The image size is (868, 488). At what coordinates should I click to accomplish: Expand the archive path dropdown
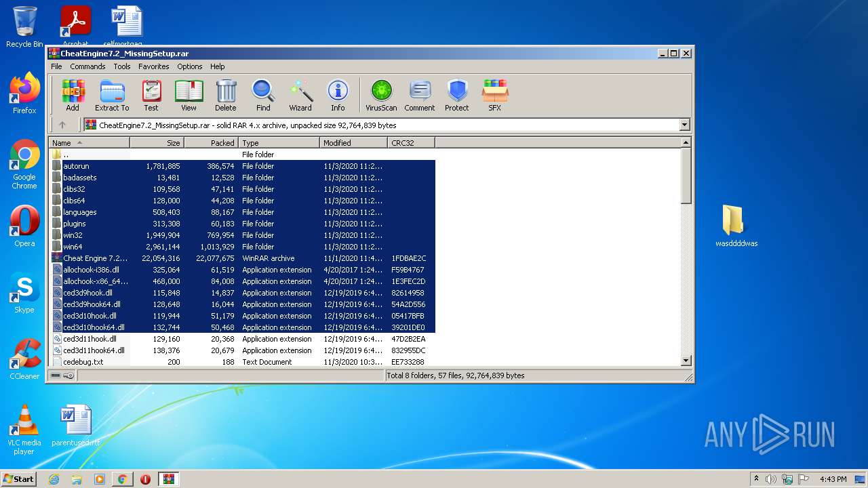click(684, 125)
